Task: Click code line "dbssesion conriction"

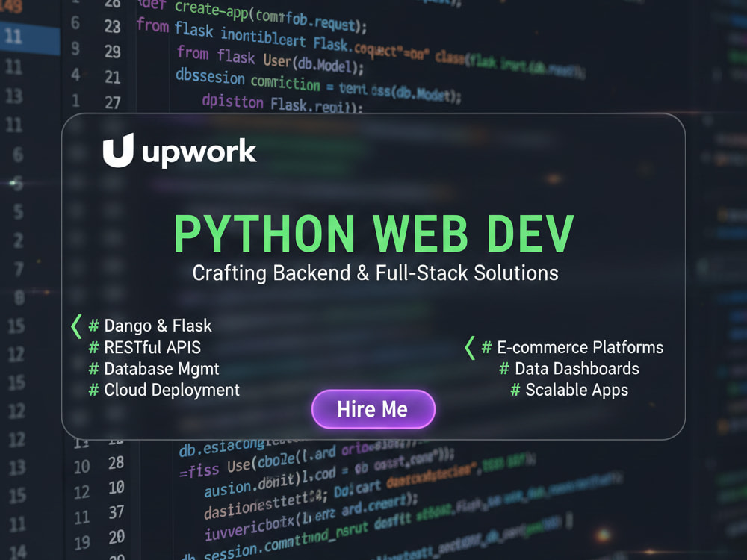Action: 248,80
